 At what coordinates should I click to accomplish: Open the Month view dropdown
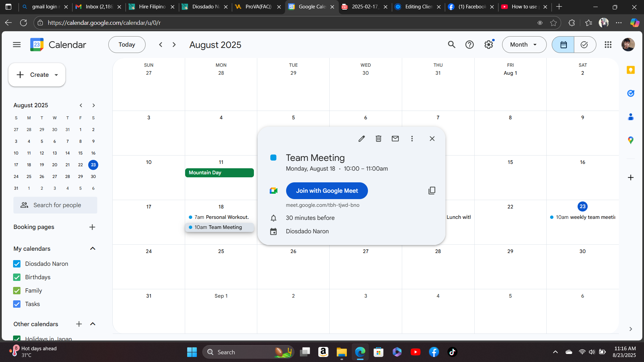(524, 45)
